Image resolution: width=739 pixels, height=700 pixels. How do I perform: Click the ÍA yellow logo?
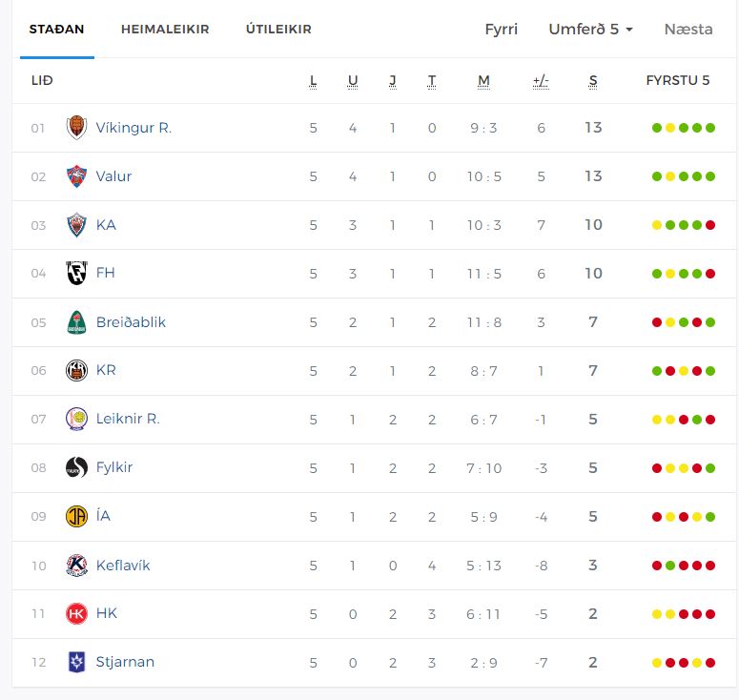tap(76, 517)
